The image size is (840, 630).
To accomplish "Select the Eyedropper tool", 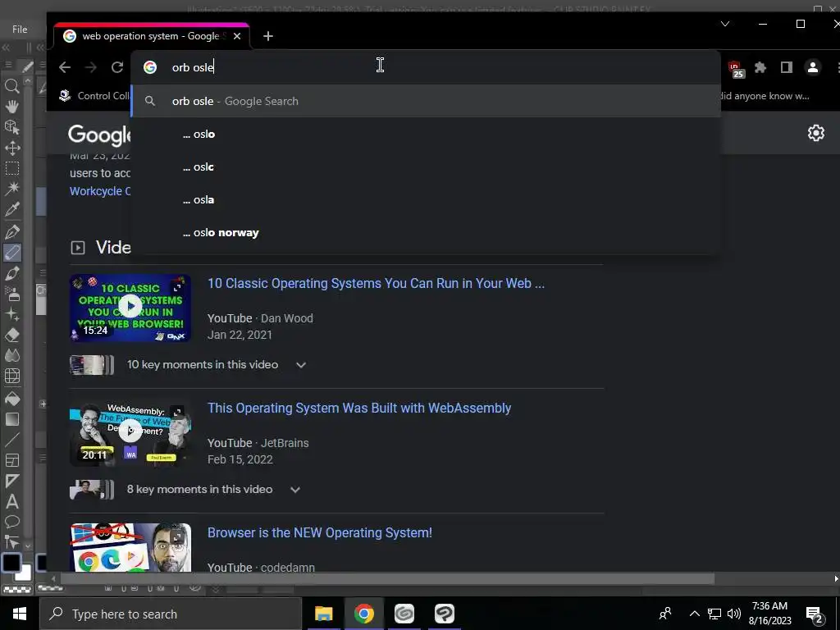I will point(11,209).
